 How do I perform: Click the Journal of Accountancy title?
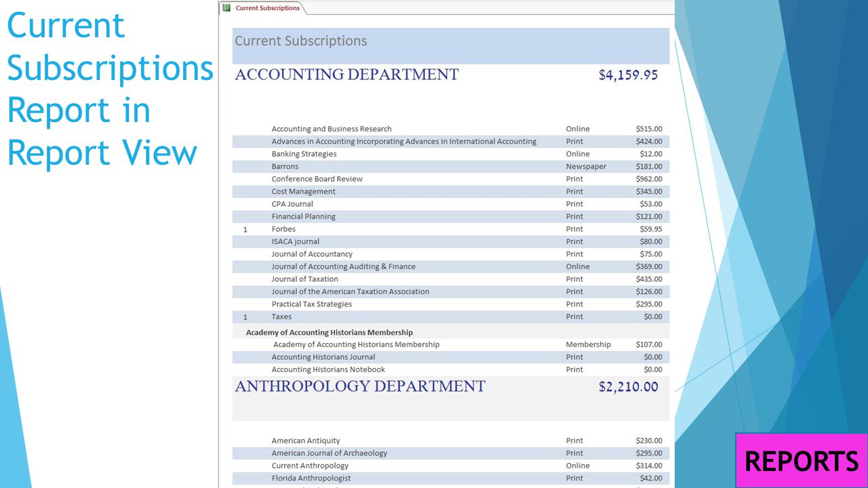[x=312, y=254]
